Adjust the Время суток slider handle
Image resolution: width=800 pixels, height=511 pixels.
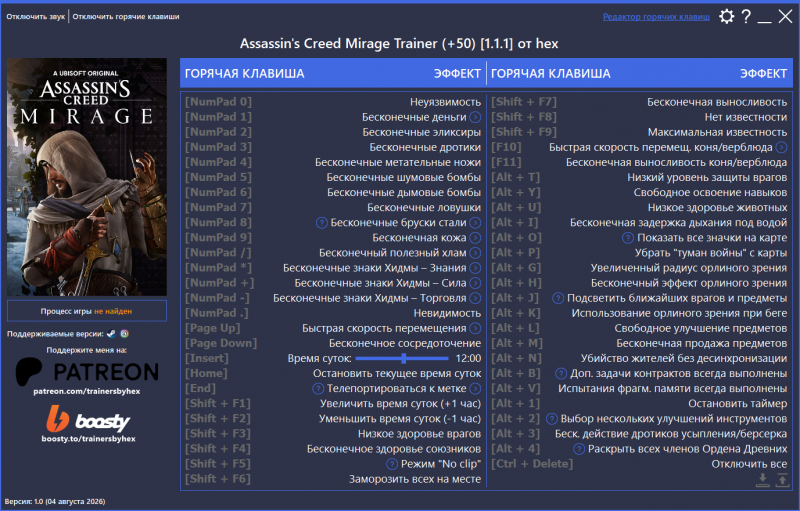tap(404, 359)
